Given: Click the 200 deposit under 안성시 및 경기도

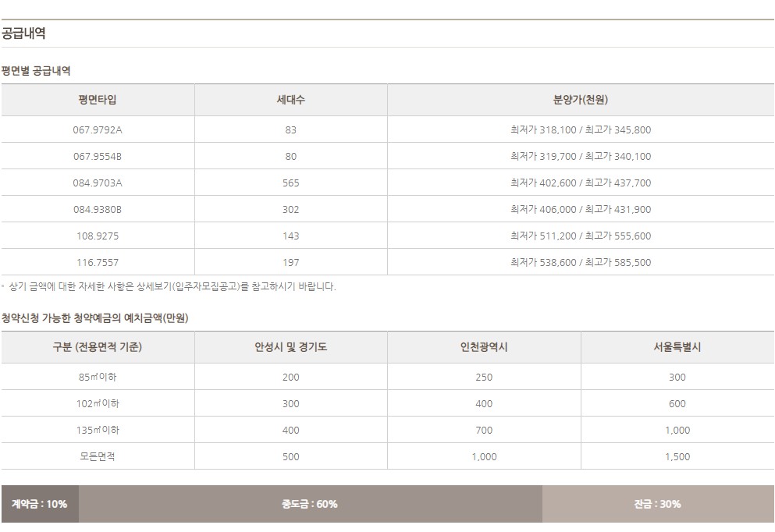Looking at the screenshot, I should point(290,378).
